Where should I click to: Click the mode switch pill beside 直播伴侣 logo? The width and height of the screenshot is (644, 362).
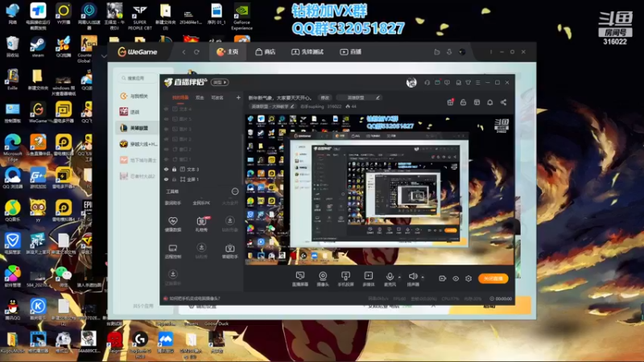coord(220,83)
